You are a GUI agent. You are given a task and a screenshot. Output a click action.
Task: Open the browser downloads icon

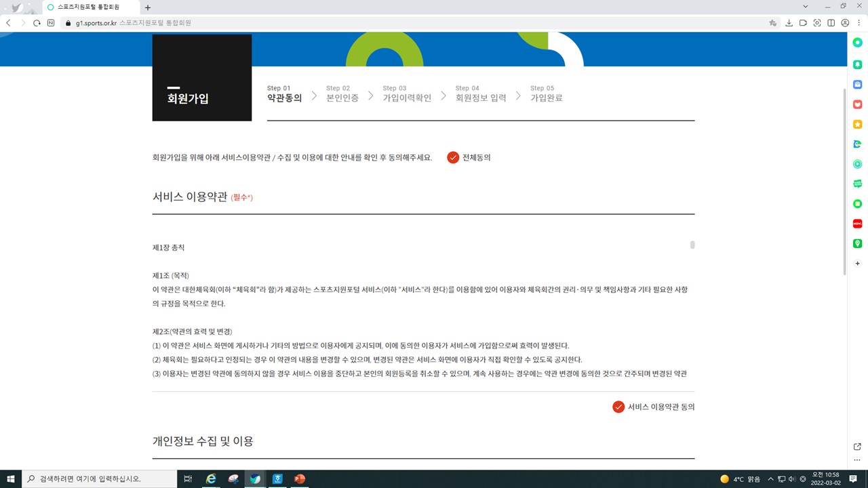pos(789,22)
